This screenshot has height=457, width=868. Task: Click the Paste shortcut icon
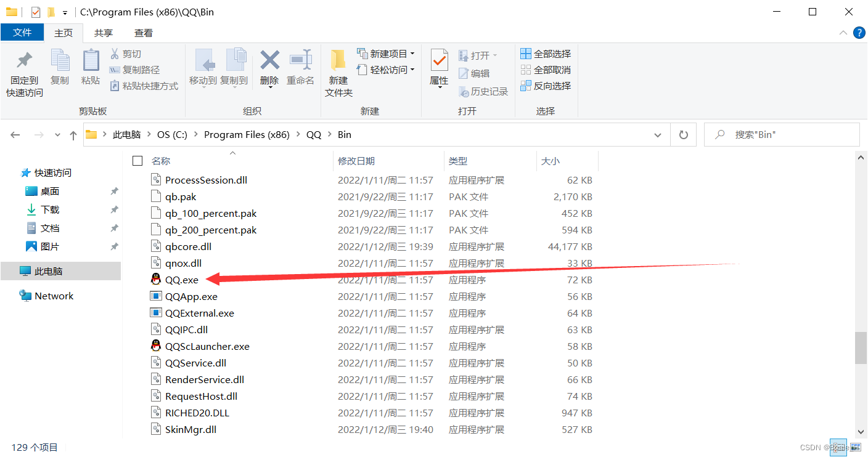115,86
